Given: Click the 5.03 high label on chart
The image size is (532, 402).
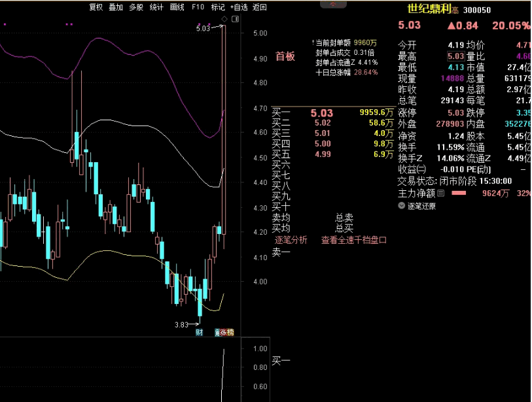Looking at the screenshot, I should pyautogui.click(x=203, y=29).
